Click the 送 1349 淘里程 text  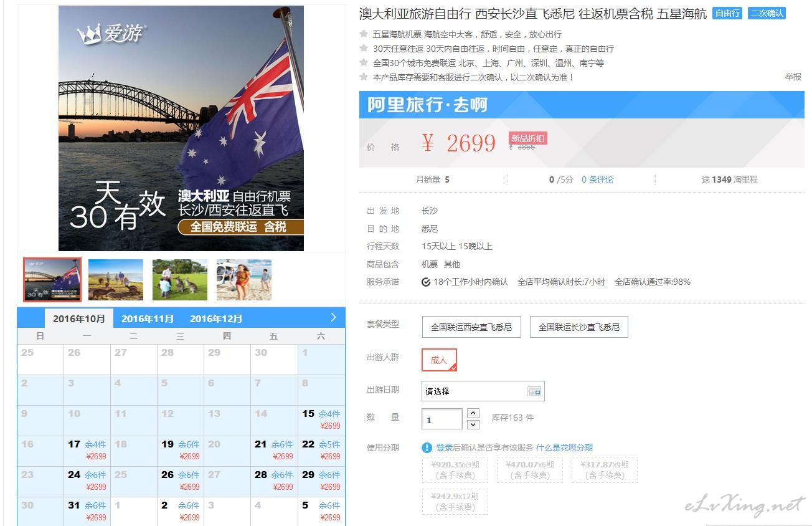click(x=730, y=179)
